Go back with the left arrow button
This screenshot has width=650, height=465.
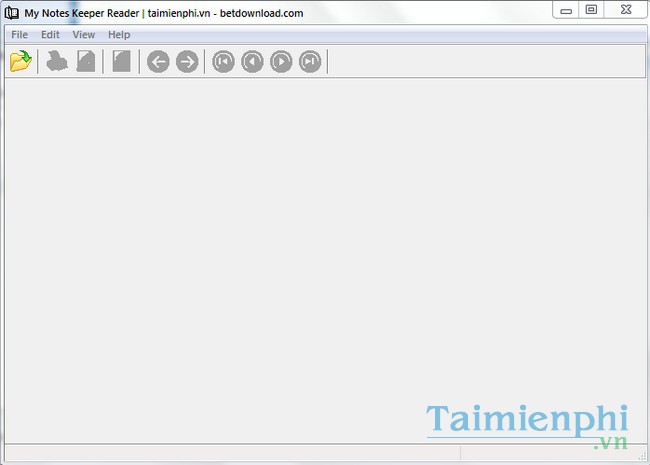click(158, 62)
